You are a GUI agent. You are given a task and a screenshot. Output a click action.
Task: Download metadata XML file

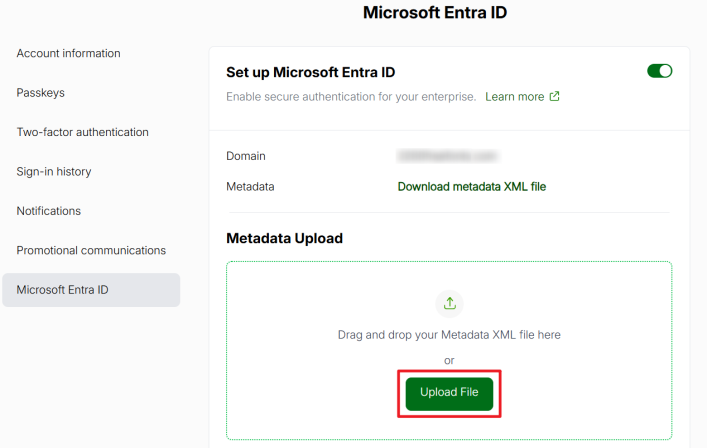(x=471, y=186)
